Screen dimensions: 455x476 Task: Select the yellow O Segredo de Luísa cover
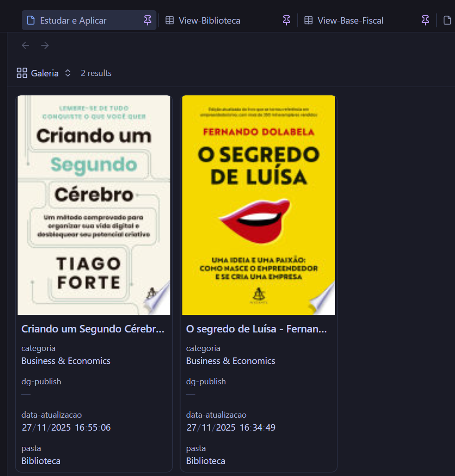click(258, 205)
